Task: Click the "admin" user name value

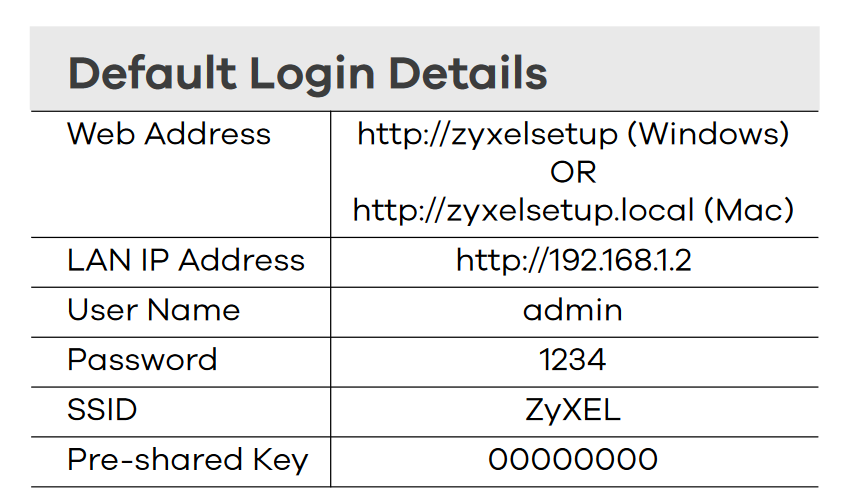Action: 573,310
